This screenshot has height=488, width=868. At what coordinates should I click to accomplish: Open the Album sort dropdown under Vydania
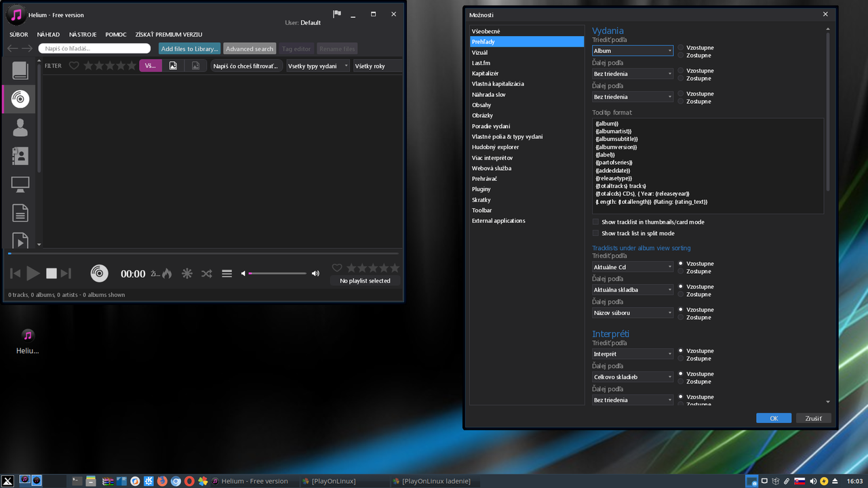point(633,51)
